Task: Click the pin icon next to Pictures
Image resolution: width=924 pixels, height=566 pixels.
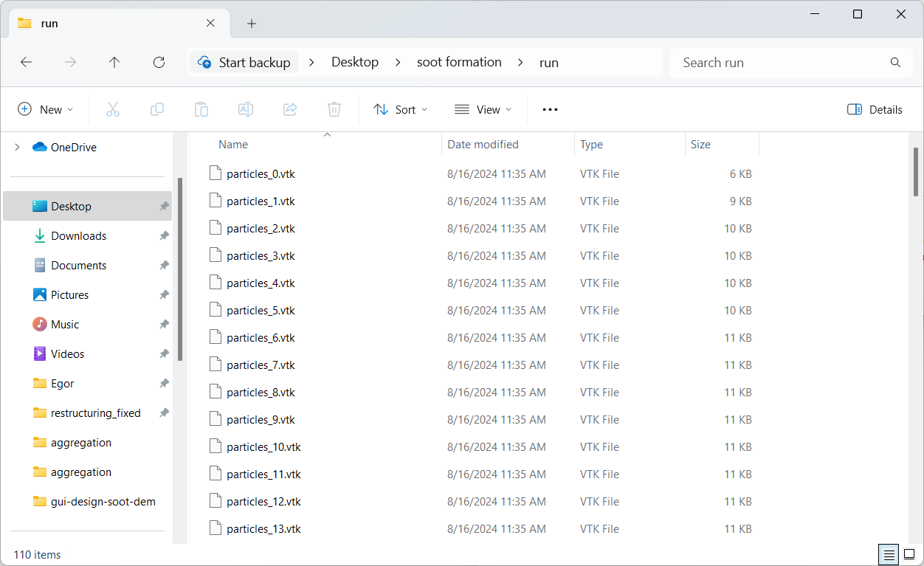Action: [164, 295]
